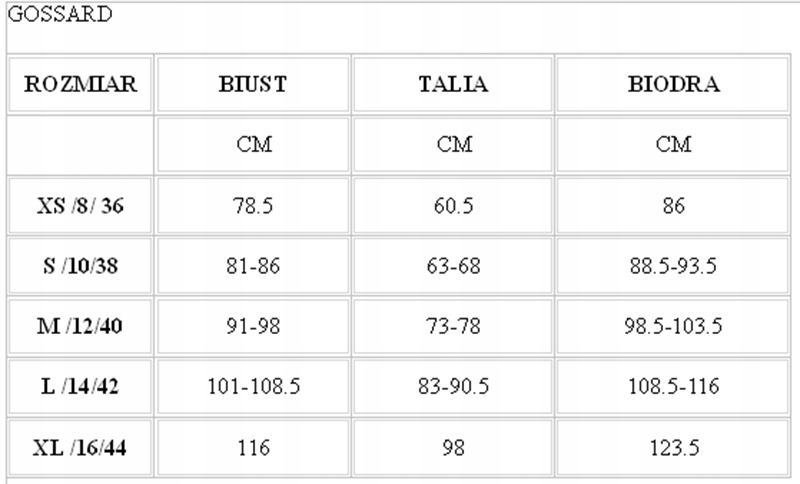800x484 pixels.
Task: Click the 116 bust value for XL
Action: (253, 447)
